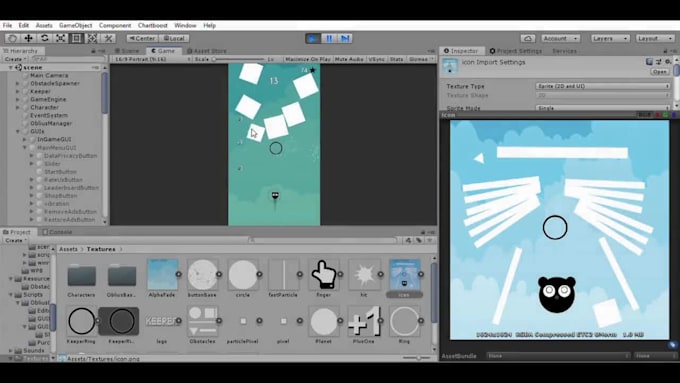The width and height of the screenshot is (680, 383).
Task: Expand the InGameGUI object
Action: (25, 139)
